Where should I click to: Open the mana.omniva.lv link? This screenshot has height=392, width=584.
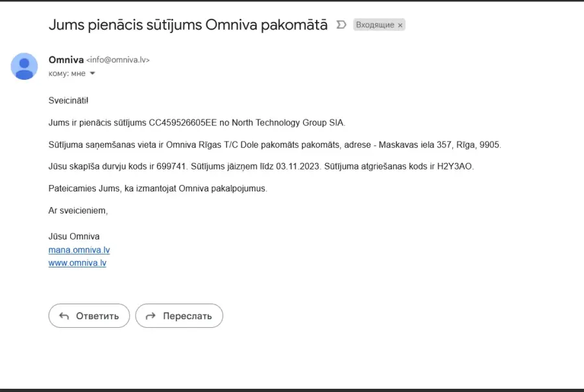[79, 250]
